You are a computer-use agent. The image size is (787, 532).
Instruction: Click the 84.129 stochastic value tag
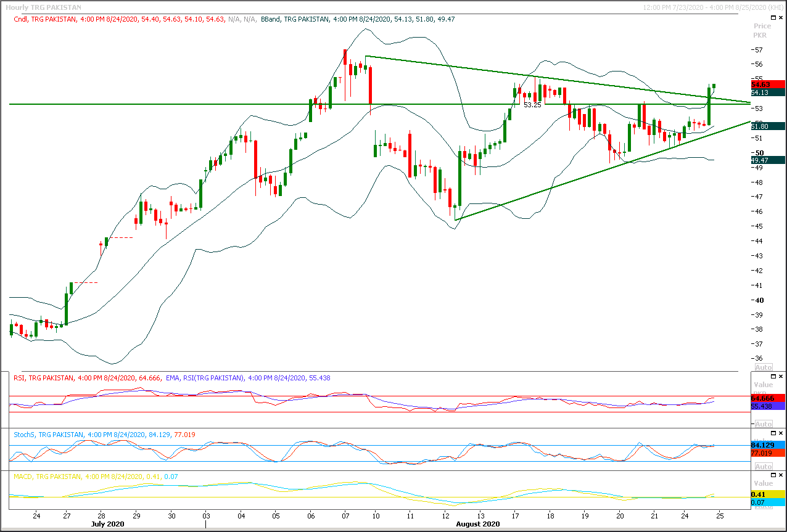pyautogui.click(x=768, y=444)
